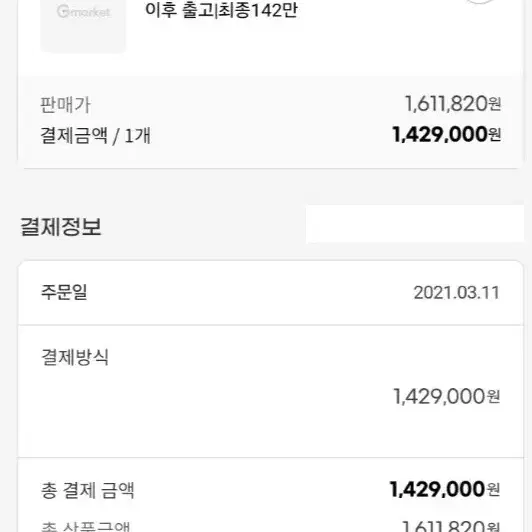Select the 1,611,820원 amount at the bottom
The image size is (532, 532).
tap(451, 526)
